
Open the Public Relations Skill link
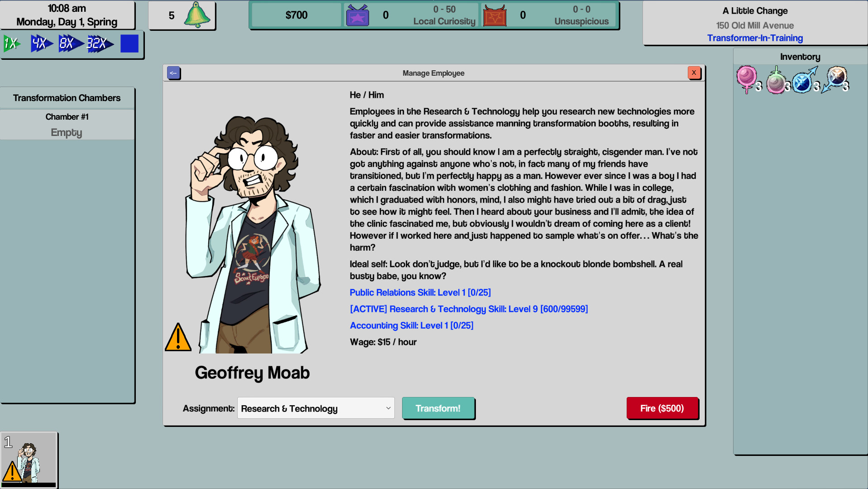point(419,292)
